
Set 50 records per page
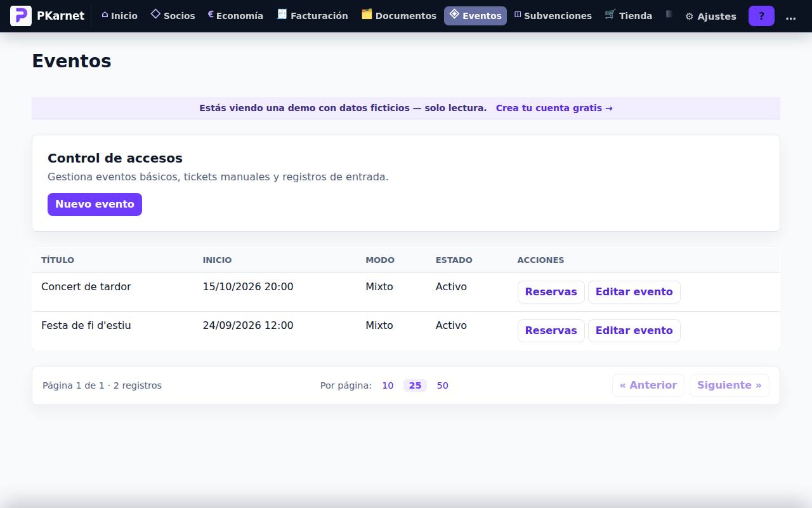[442, 385]
